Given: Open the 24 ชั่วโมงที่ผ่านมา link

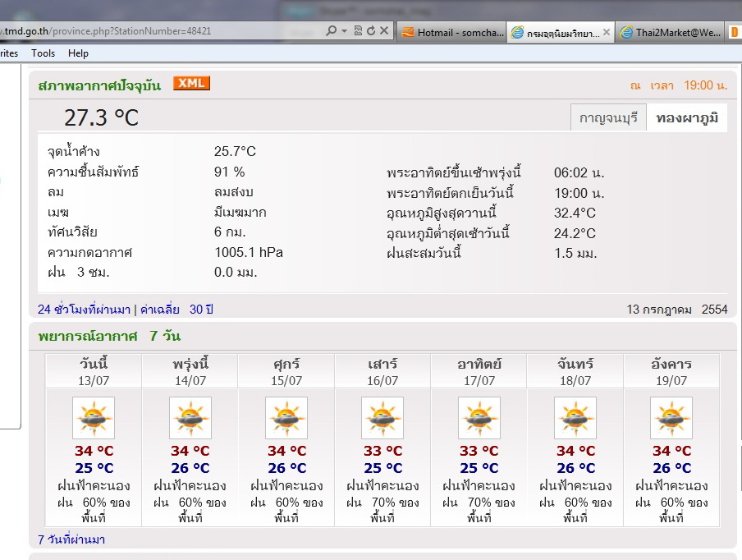Looking at the screenshot, I should (x=84, y=310).
